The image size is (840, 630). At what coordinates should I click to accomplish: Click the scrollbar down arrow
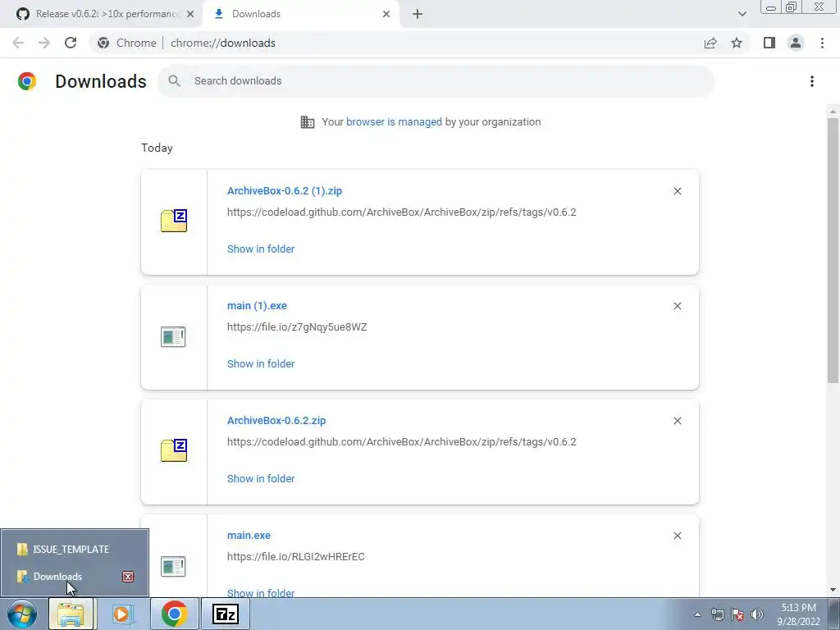coord(833,590)
